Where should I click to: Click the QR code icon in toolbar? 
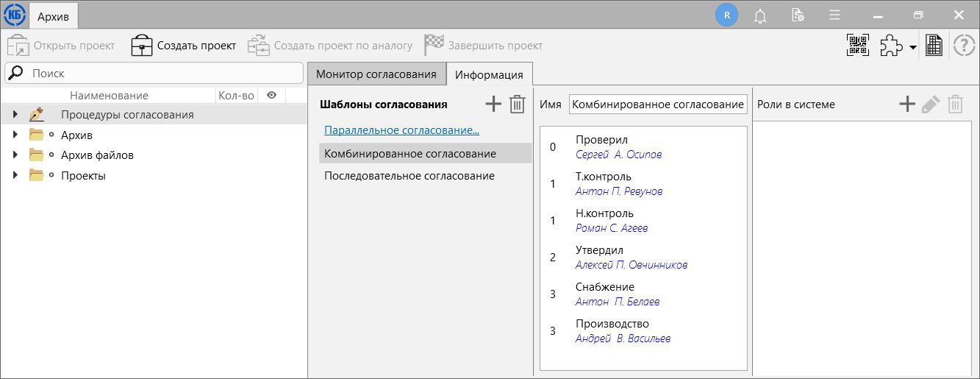[x=857, y=46]
